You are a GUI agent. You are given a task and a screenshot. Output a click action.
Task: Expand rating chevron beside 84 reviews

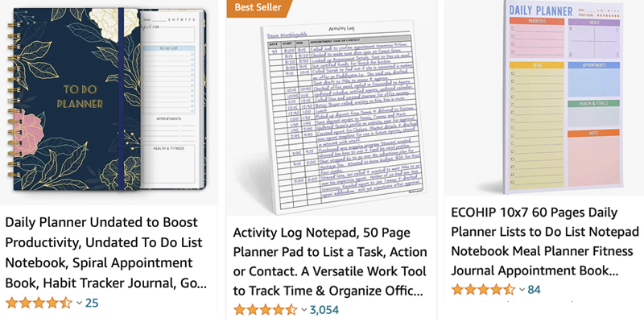[x=522, y=290]
